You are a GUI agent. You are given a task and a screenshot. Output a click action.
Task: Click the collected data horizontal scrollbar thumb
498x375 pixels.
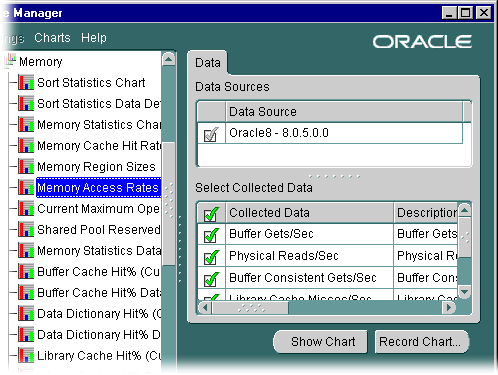[x=250, y=308]
